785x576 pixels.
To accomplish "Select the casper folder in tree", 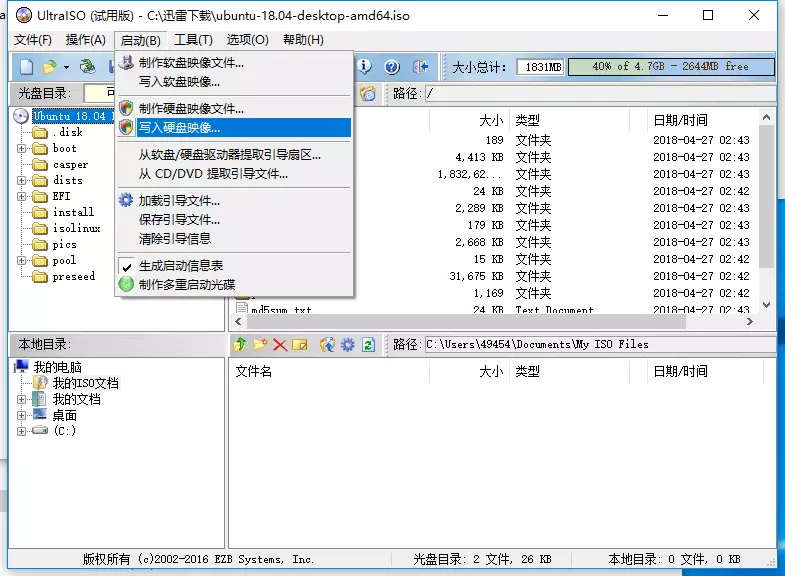I will pyautogui.click(x=70, y=165).
